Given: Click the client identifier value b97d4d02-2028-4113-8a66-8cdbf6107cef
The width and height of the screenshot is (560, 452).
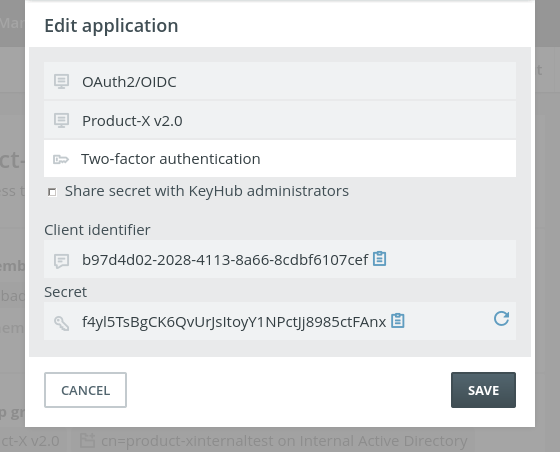Looking at the screenshot, I should tap(225, 260).
